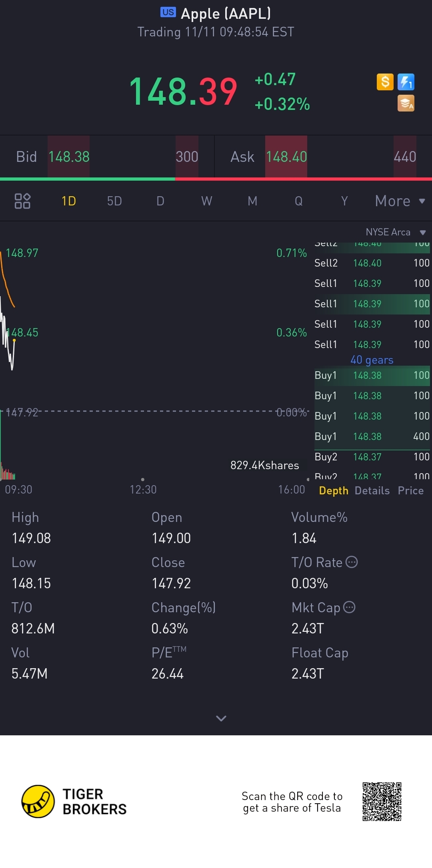
Task: Tap the Change(%) value 0.63%
Action: [170, 629]
